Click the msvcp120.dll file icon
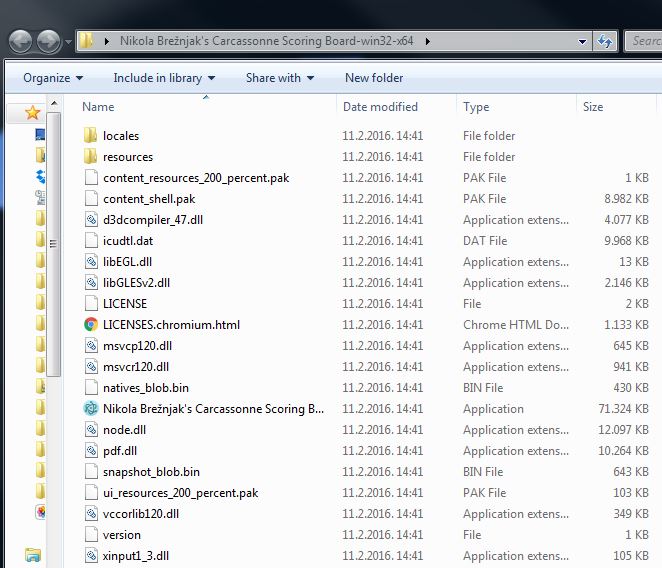This screenshot has width=662, height=568. 91,346
